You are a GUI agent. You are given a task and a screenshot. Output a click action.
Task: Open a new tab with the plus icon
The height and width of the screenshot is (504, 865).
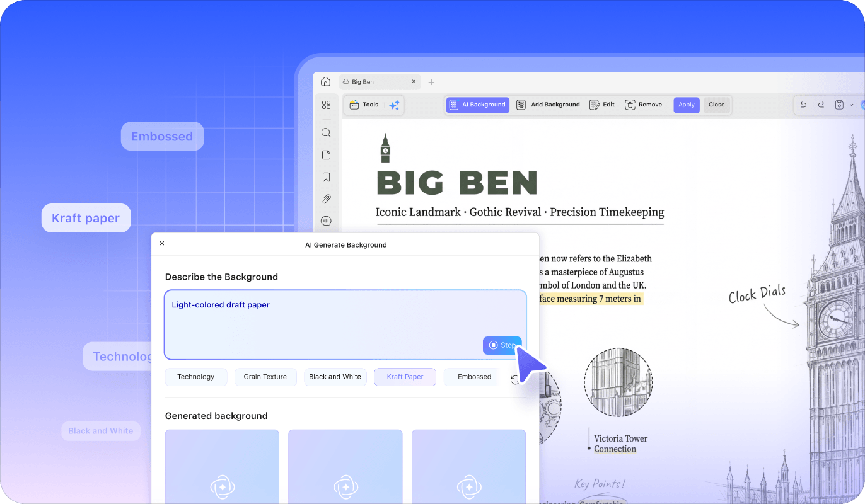coord(432,82)
